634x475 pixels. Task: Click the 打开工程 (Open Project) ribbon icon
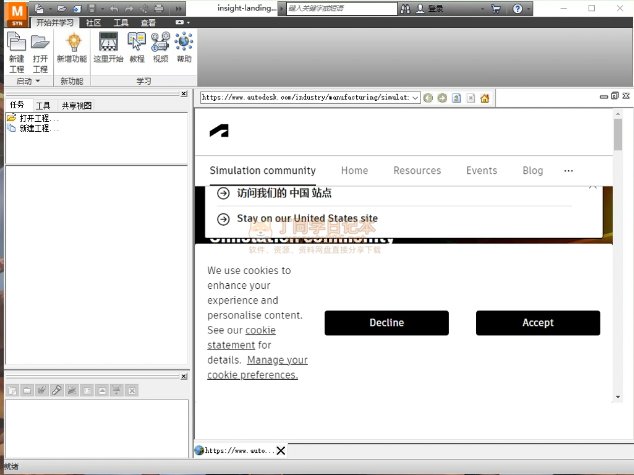(x=40, y=49)
